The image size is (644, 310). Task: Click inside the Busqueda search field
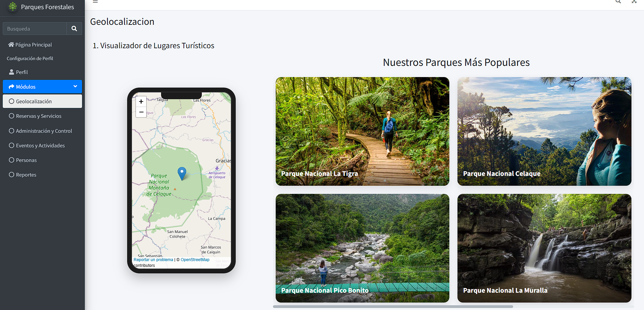tap(34, 29)
